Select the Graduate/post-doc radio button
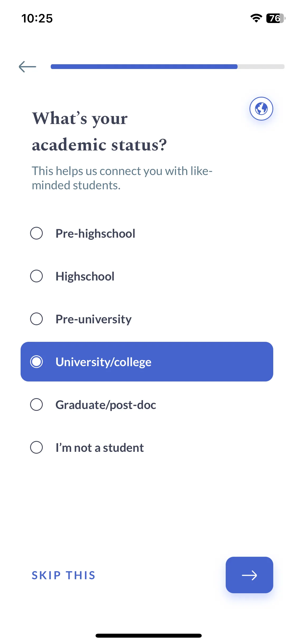This screenshot has height=644, width=297. (x=36, y=404)
